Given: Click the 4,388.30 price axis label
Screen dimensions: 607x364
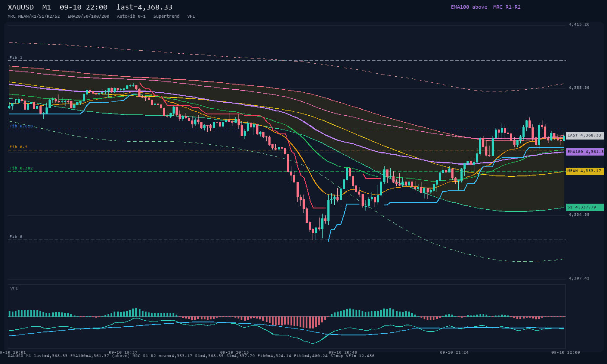Looking at the screenshot, I should 579,88.
